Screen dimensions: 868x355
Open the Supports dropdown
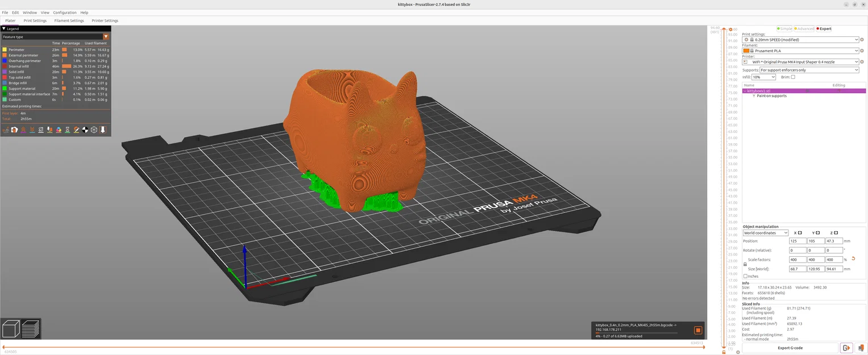tap(809, 70)
